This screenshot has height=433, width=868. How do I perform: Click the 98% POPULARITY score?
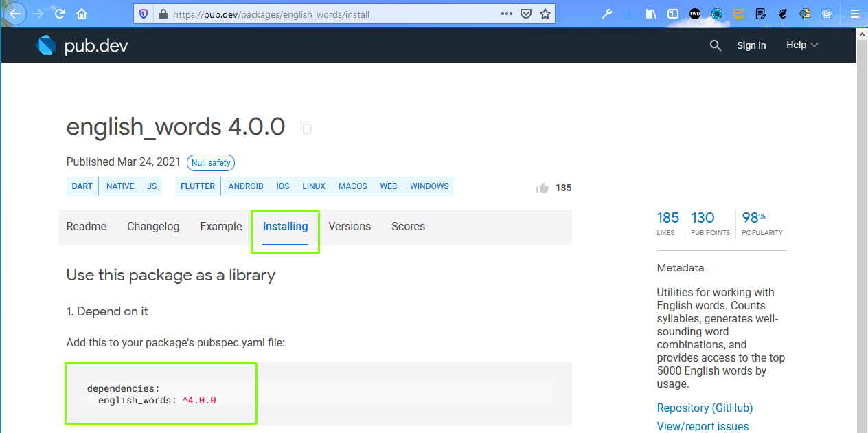[x=762, y=224]
